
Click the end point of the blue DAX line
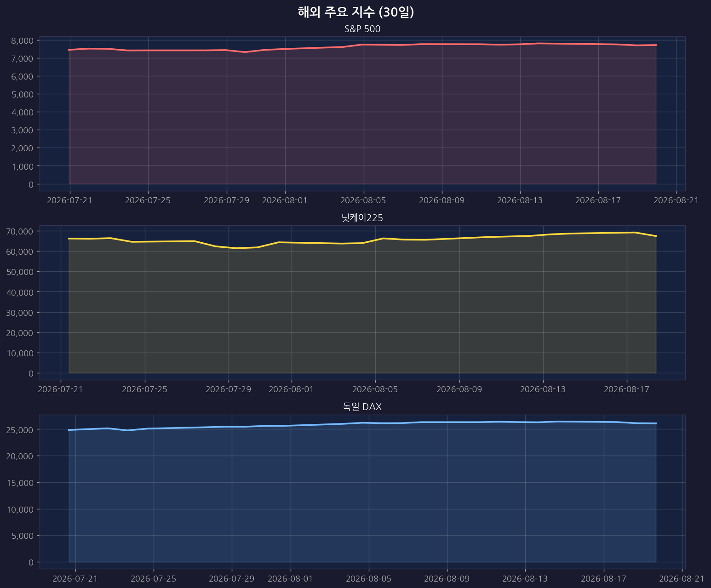pos(656,423)
